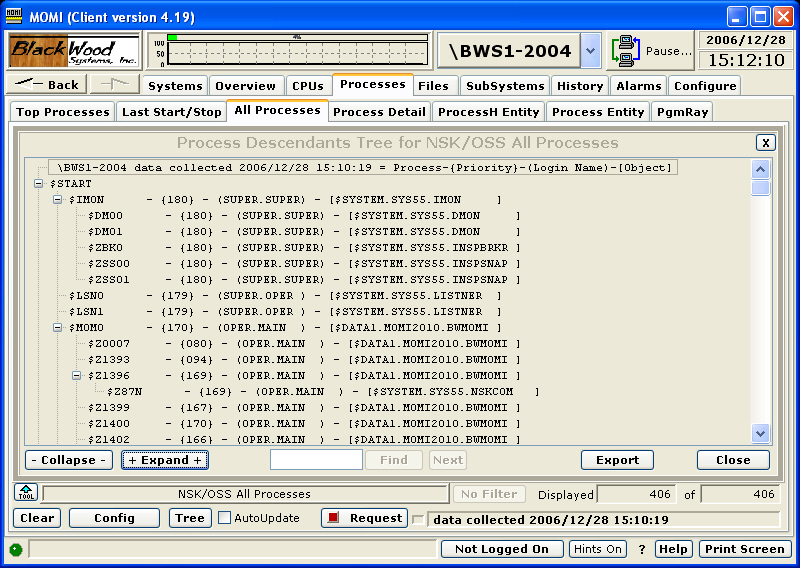Image resolution: width=800 pixels, height=568 pixels.
Task: Open the \BWS1-2004 system dropdown
Action: click(x=591, y=51)
